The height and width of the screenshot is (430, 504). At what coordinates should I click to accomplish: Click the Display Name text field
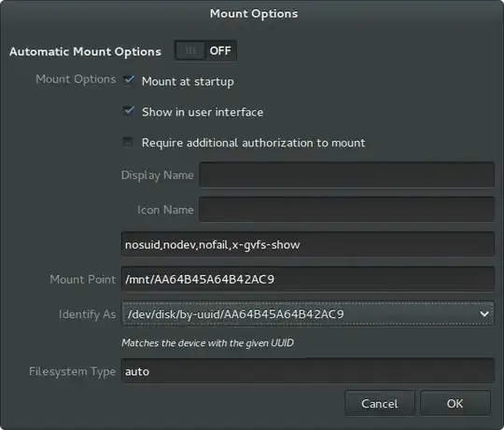(346, 174)
